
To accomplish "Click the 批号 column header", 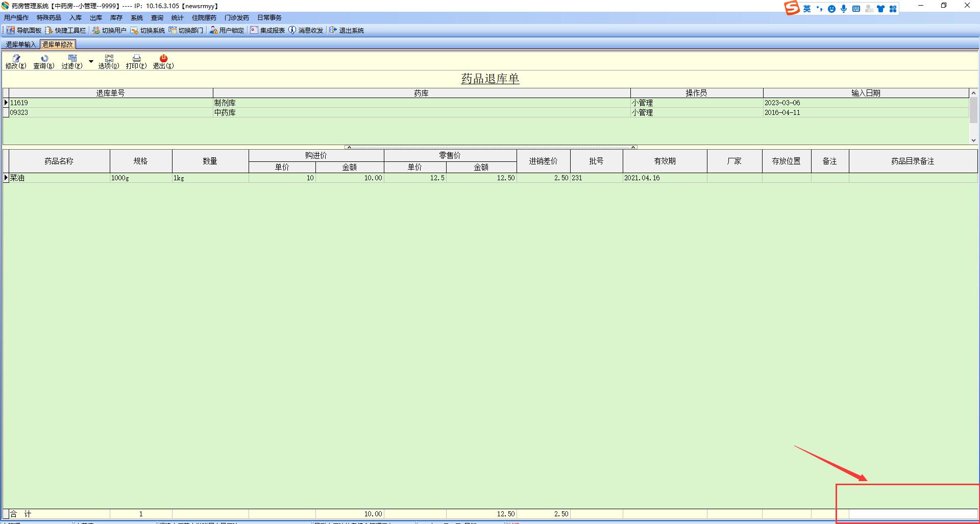I will [x=597, y=161].
